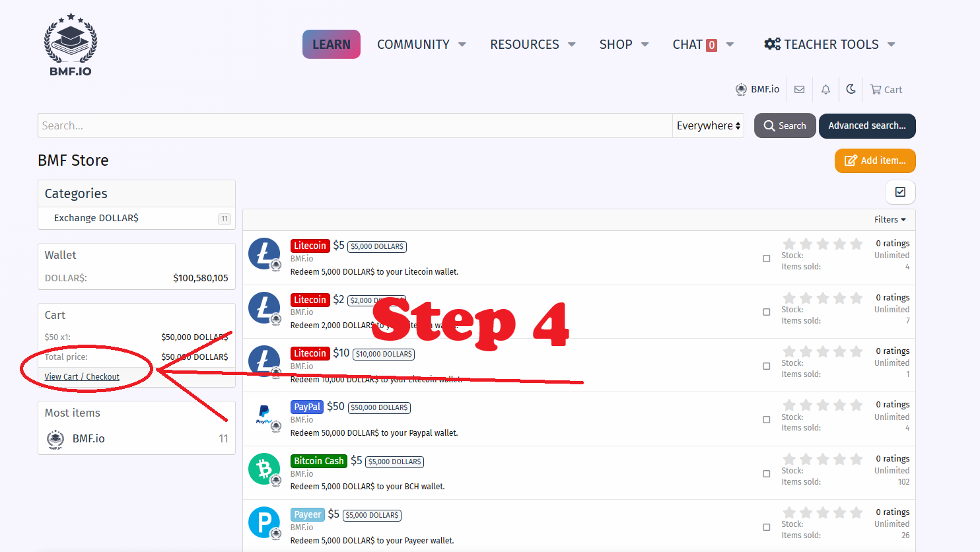
Task: Rate the Payeer $5 item fifth star
Action: click(857, 512)
